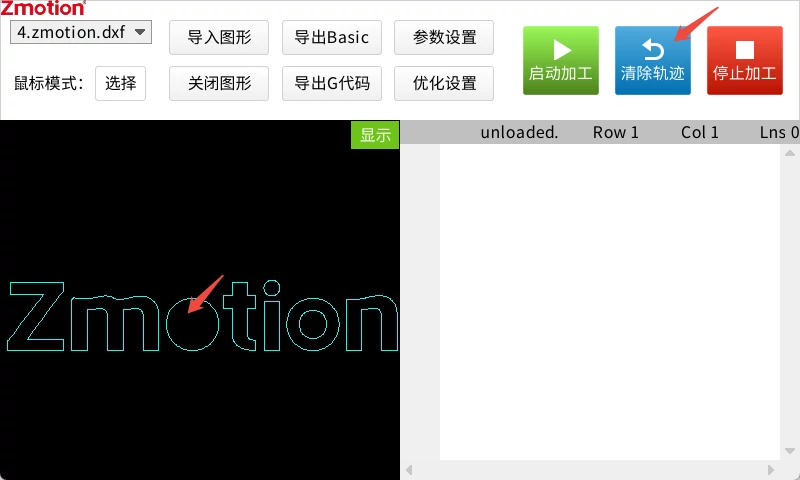Click the 'Row 1' status indicator

[615, 133]
